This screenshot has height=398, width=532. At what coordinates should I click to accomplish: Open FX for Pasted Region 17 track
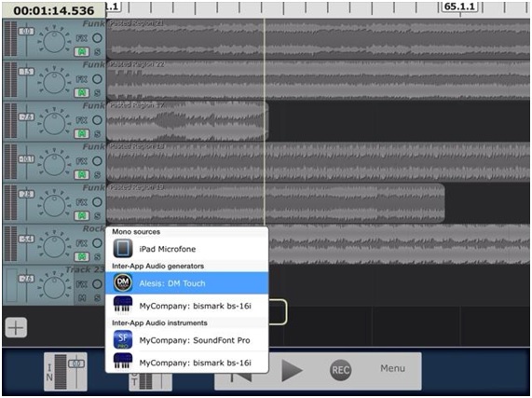82,120
